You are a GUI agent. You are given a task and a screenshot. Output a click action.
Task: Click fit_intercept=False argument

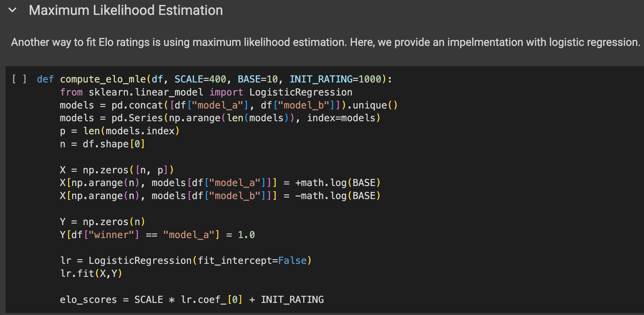[252, 261]
